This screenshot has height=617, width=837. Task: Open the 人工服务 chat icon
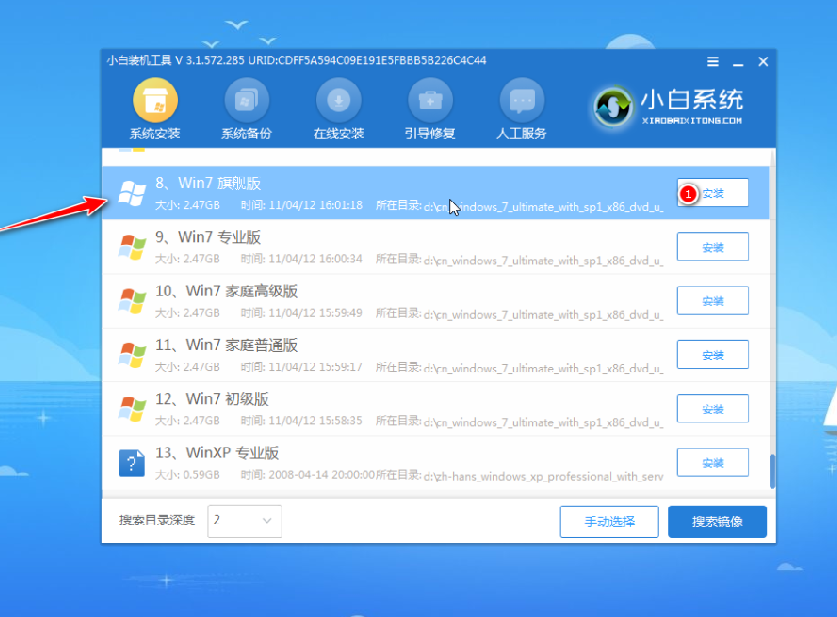[522, 100]
